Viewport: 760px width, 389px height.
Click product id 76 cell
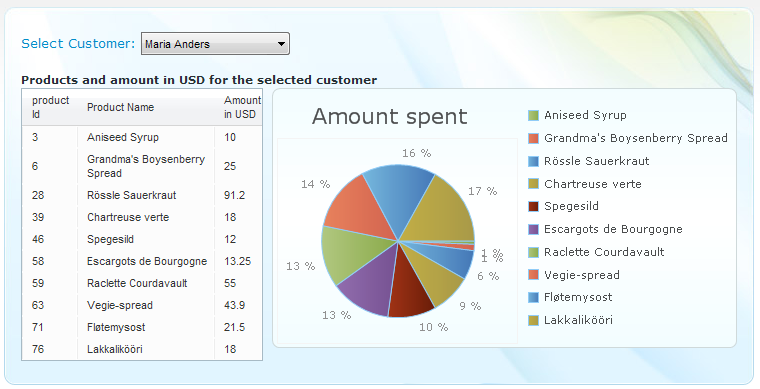point(38,349)
